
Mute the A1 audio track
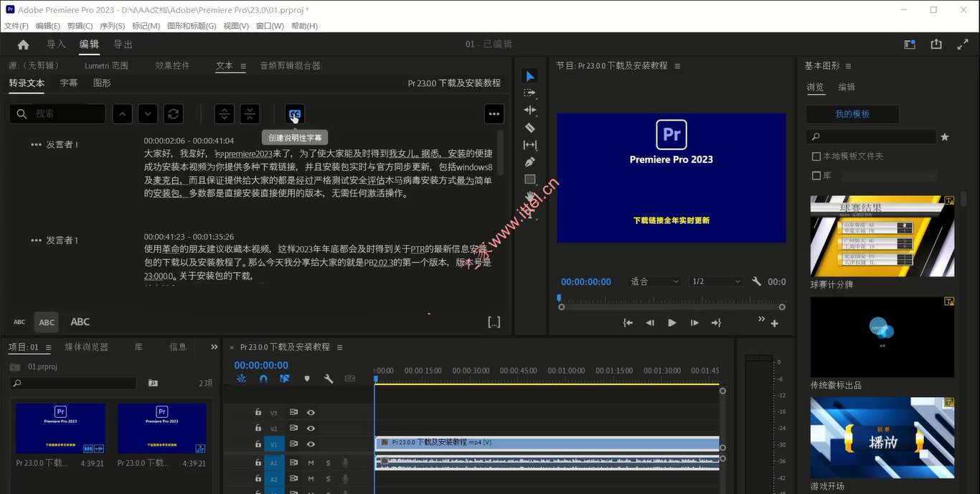point(311,463)
